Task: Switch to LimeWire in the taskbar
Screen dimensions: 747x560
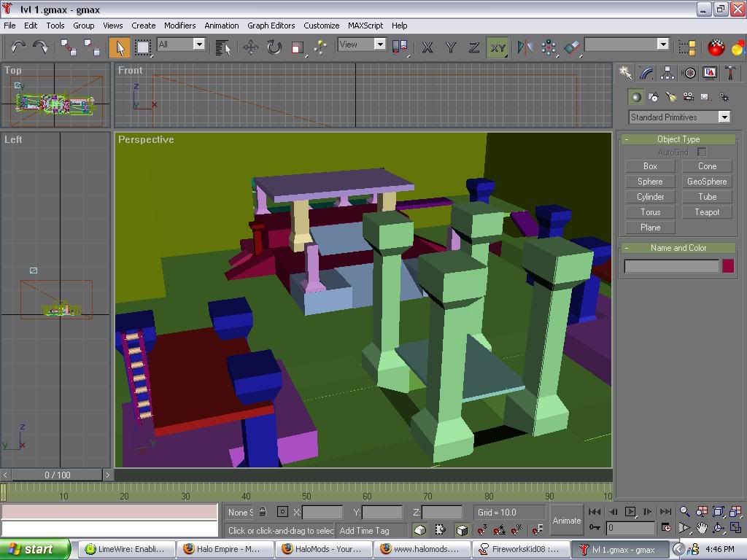Action: [x=125, y=549]
